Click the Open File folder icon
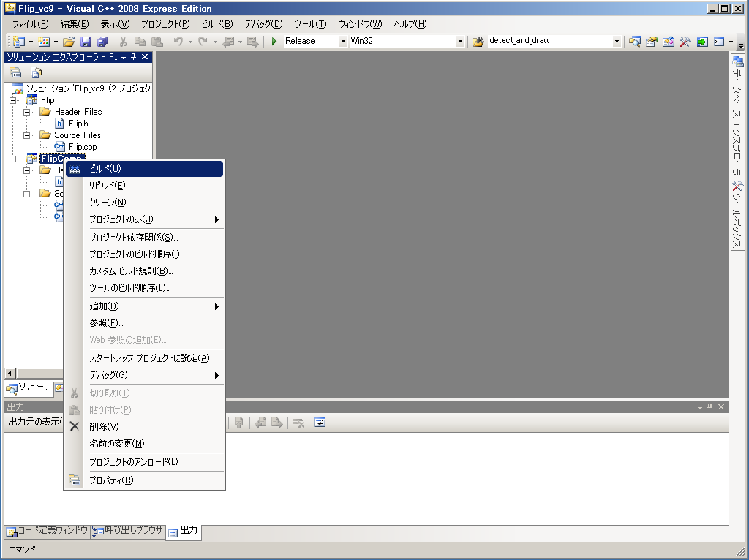749x560 pixels. [69, 42]
